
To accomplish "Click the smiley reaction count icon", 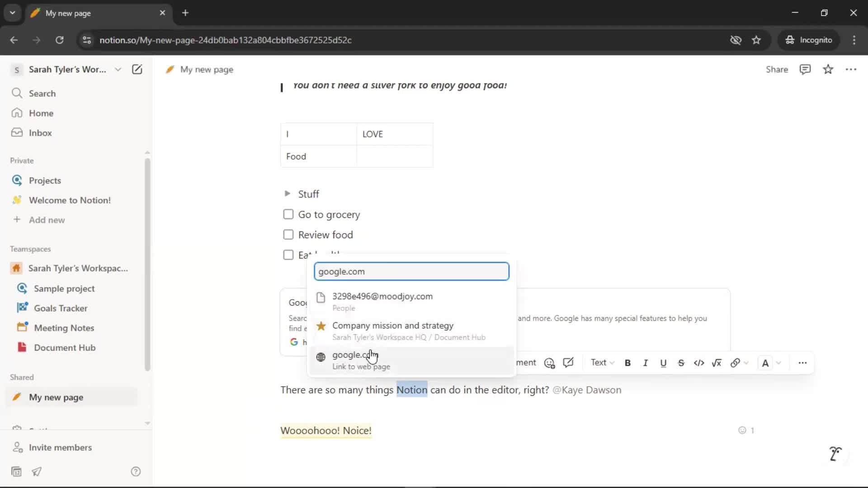I will [x=742, y=430].
